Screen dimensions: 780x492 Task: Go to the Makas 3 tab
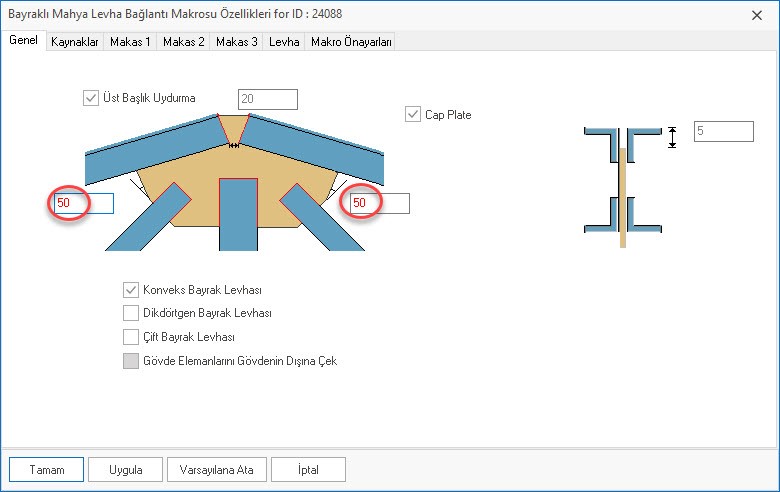(236, 42)
